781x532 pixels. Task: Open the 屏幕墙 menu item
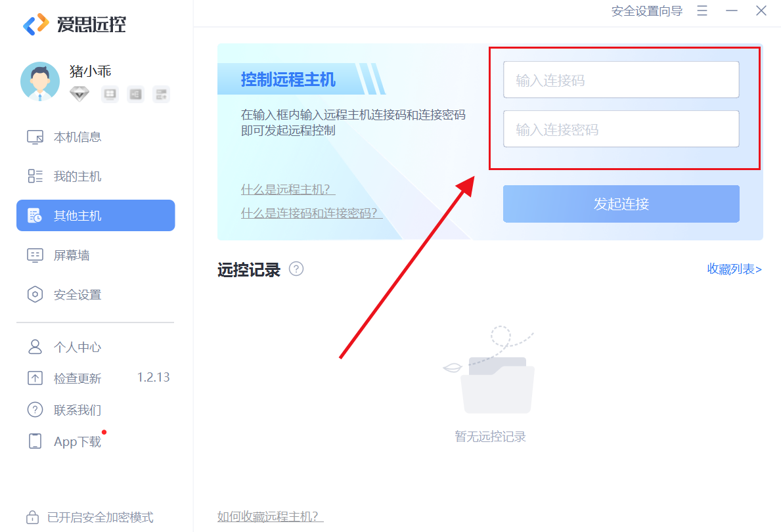coord(96,255)
